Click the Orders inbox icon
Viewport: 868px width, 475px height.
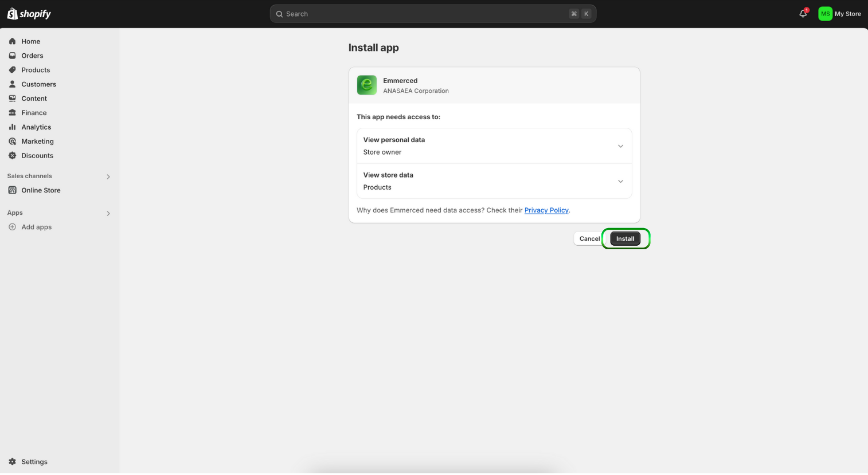coord(13,56)
